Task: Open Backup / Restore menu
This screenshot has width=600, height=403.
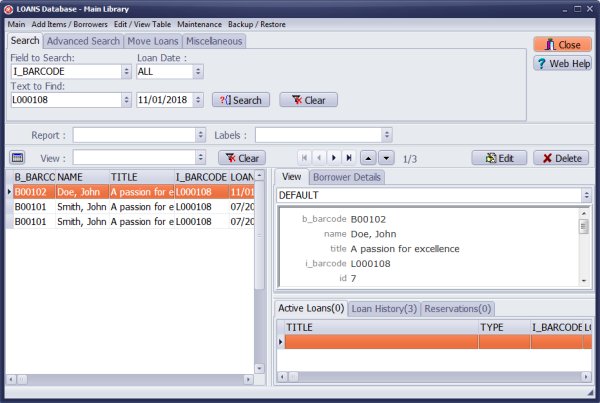Action: pos(257,24)
